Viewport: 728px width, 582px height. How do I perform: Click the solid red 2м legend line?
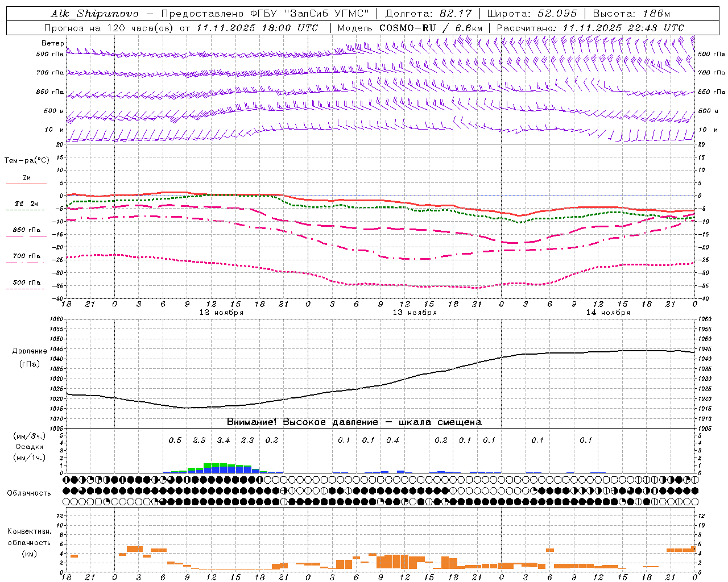pos(27,184)
